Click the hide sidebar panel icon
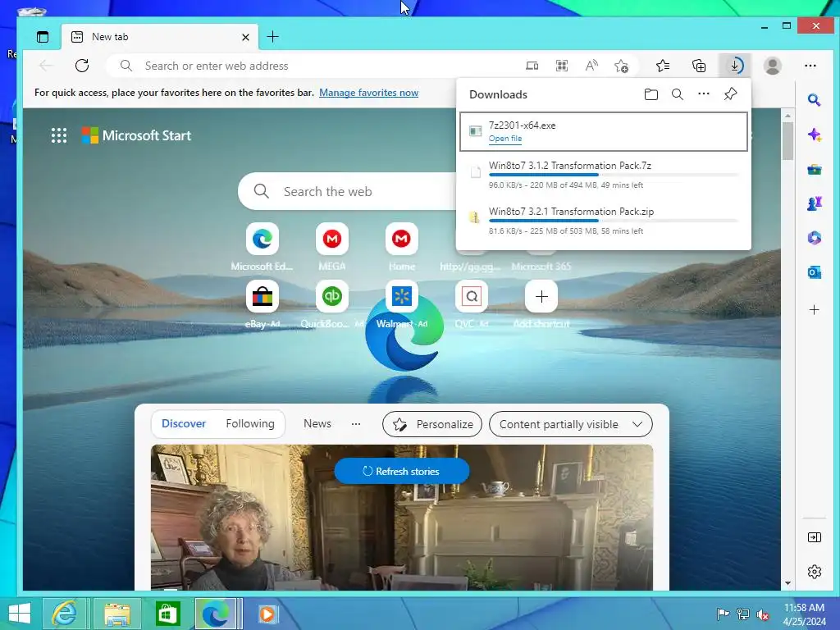 [x=815, y=537]
